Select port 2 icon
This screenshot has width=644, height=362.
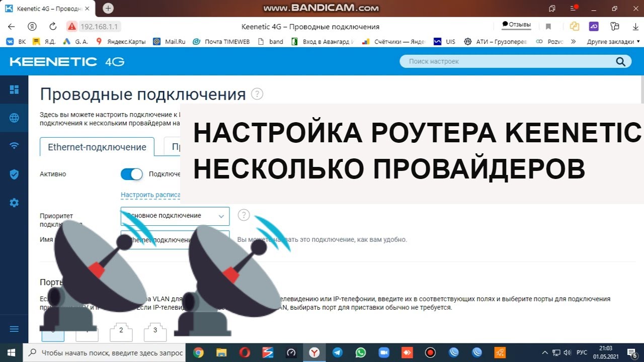click(x=121, y=331)
